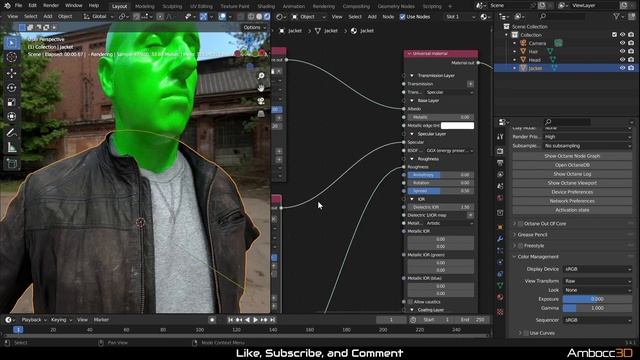Screen dimensions: 640x360
Task: Open the Display Device sRGB dropdown
Action: tap(597, 269)
